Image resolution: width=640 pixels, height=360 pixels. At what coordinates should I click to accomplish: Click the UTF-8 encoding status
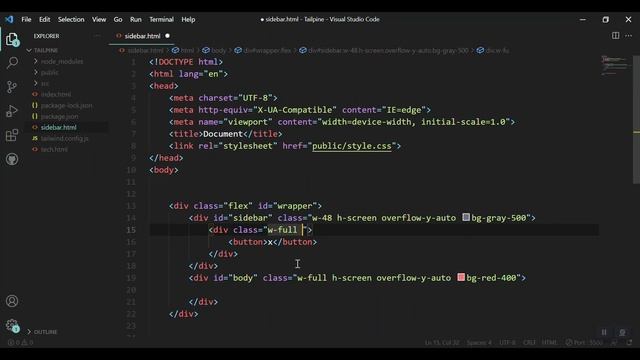coord(507,342)
